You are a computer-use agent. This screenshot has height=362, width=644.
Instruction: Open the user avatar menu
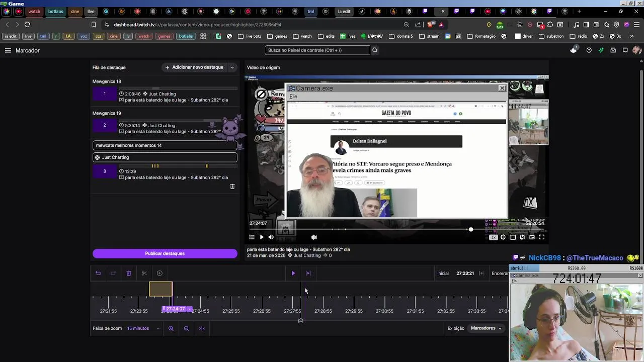pyautogui.click(x=637, y=50)
